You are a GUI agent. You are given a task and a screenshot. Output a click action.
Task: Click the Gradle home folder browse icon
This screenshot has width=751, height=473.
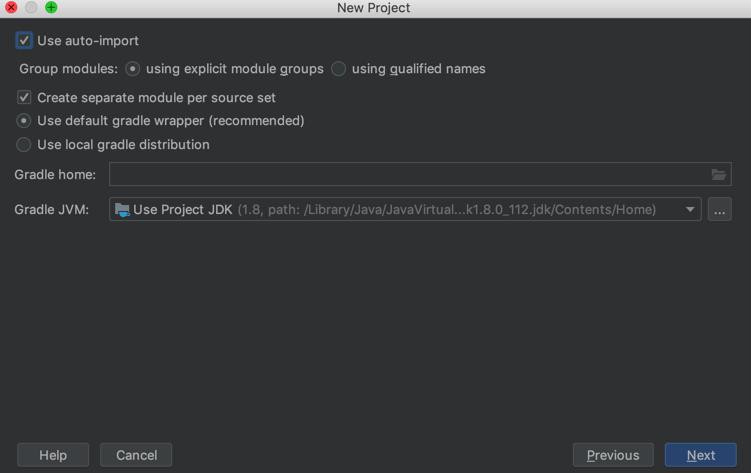pyautogui.click(x=718, y=175)
